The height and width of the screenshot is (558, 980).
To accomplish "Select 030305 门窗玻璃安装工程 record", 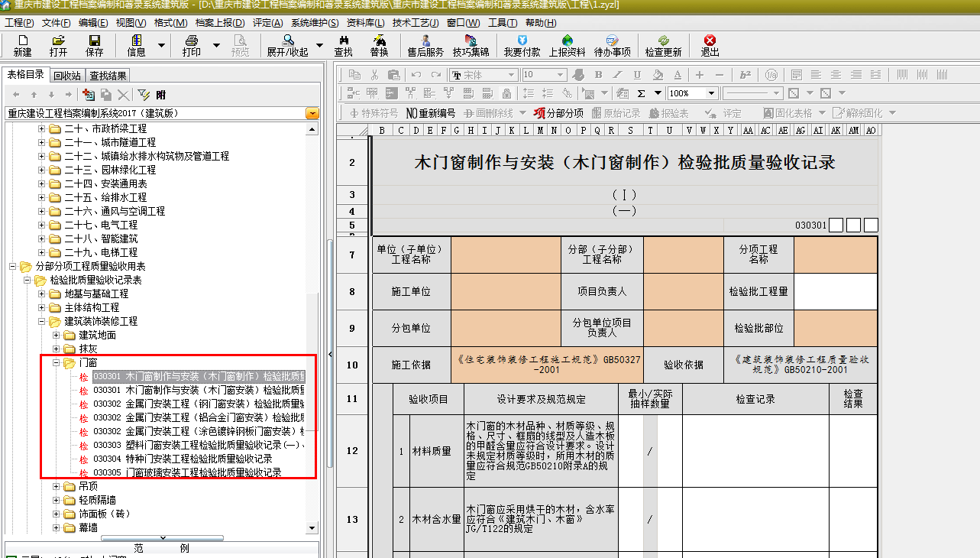I will pyautogui.click(x=187, y=472).
